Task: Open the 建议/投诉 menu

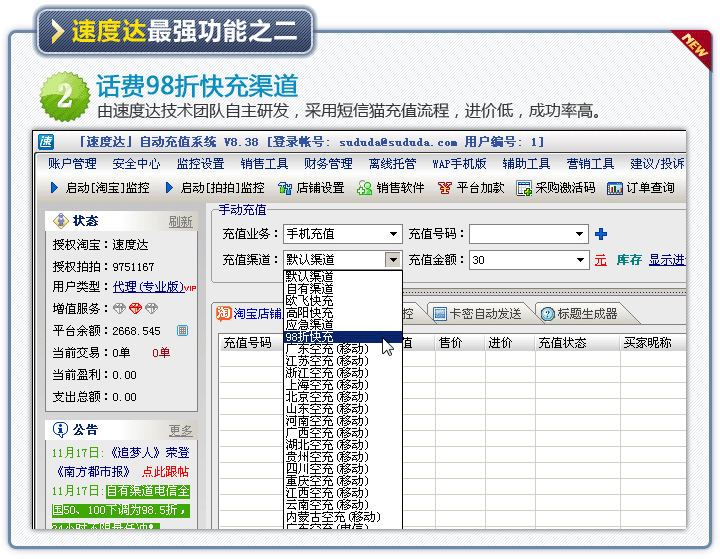Action: [657, 164]
